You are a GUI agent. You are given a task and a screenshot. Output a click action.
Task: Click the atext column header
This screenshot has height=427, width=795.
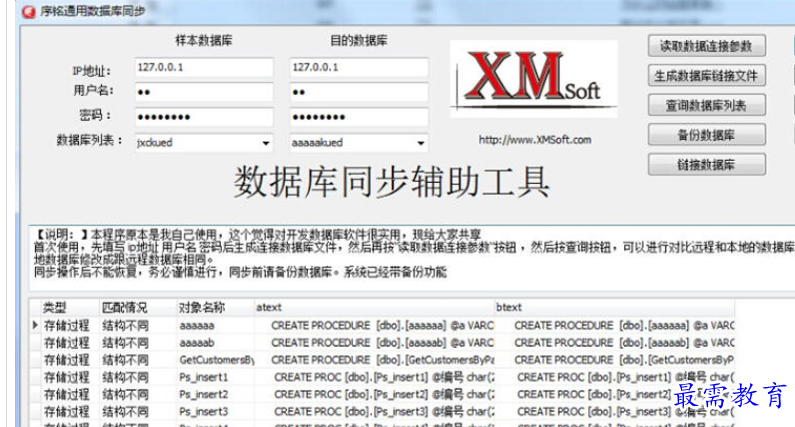click(374, 307)
